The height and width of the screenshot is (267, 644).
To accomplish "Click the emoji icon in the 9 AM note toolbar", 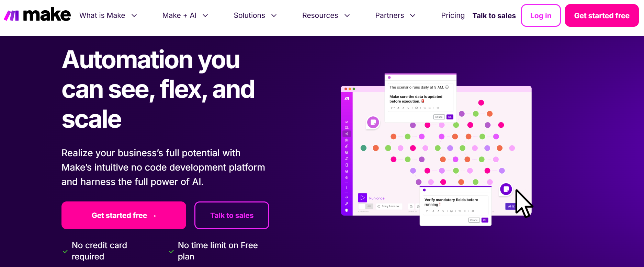I will [x=416, y=108].
